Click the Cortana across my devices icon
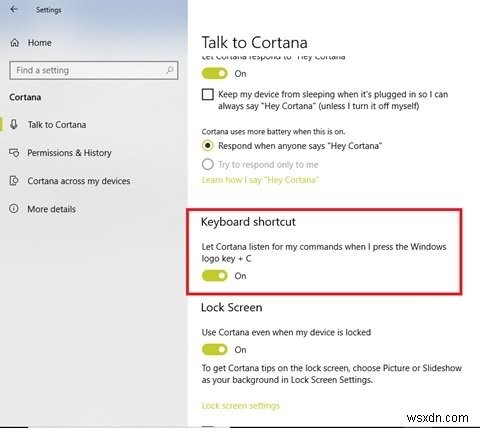Viewport: 480px width, 428px height. [14, 181]
